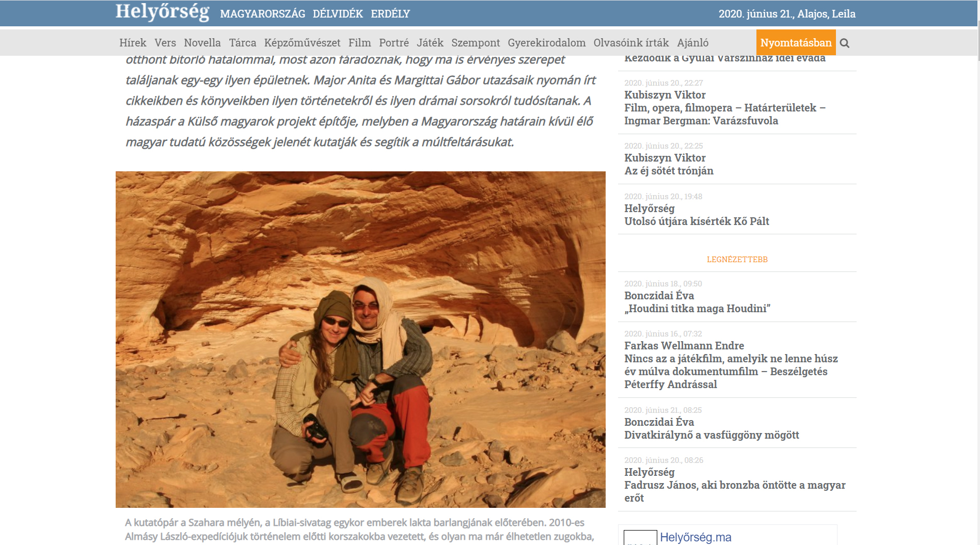
Task: Click the italic intro line mentioning 'Külső magyarok projekt'
Action: point(359,121)
